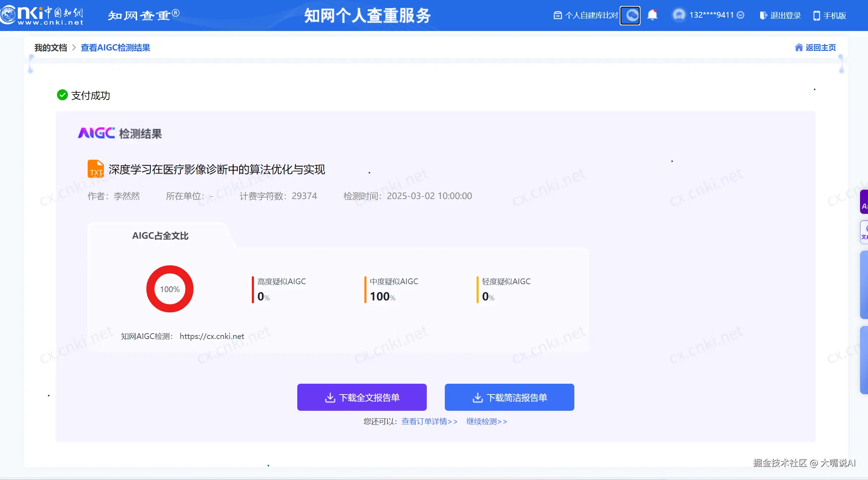Click 继续检测 link
This screenshot has height=480, width=868.
tap(486, 421)
